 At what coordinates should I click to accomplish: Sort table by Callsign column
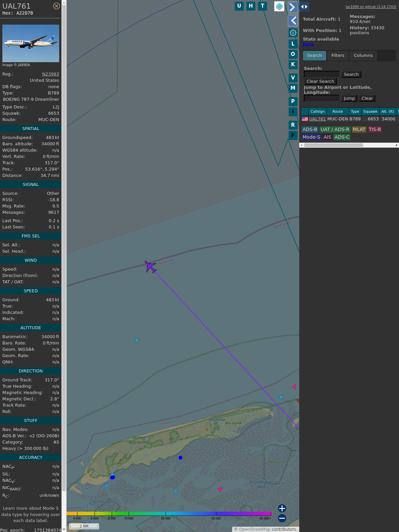(x=318, y=112)
